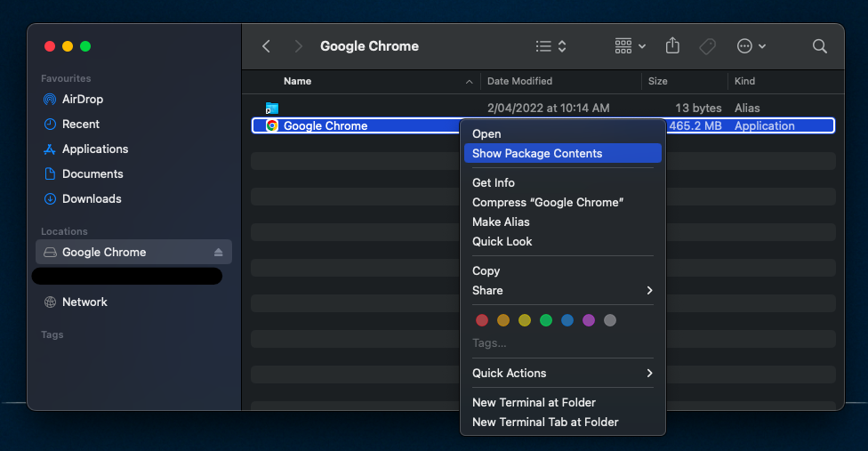Click the Applications sidebar icon
Viewport: 868px width, 451px height.
pos(50,149)
